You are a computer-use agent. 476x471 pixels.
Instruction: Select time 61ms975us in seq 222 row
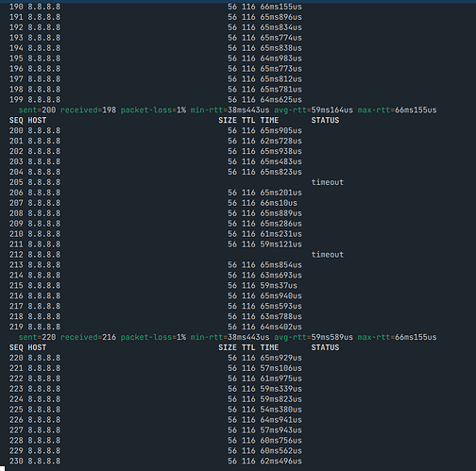click(280, 378)
